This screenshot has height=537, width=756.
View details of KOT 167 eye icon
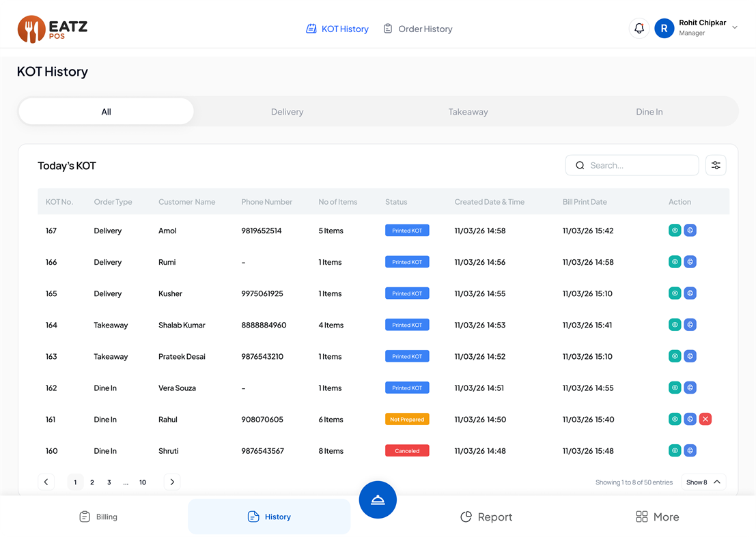(x=675, y=230)
